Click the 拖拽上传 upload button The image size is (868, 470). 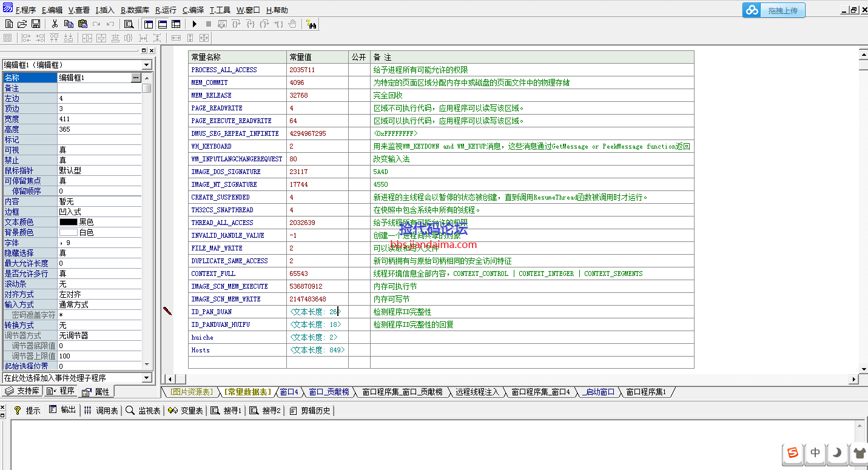[x=783, y=10]
